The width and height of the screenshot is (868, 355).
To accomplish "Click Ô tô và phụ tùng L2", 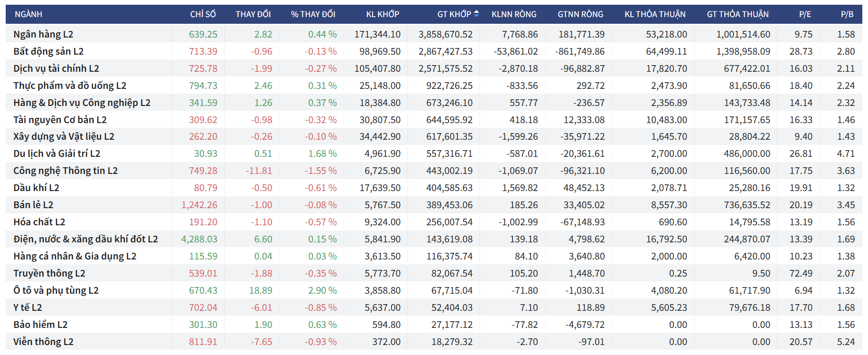I will coord(56,290).
